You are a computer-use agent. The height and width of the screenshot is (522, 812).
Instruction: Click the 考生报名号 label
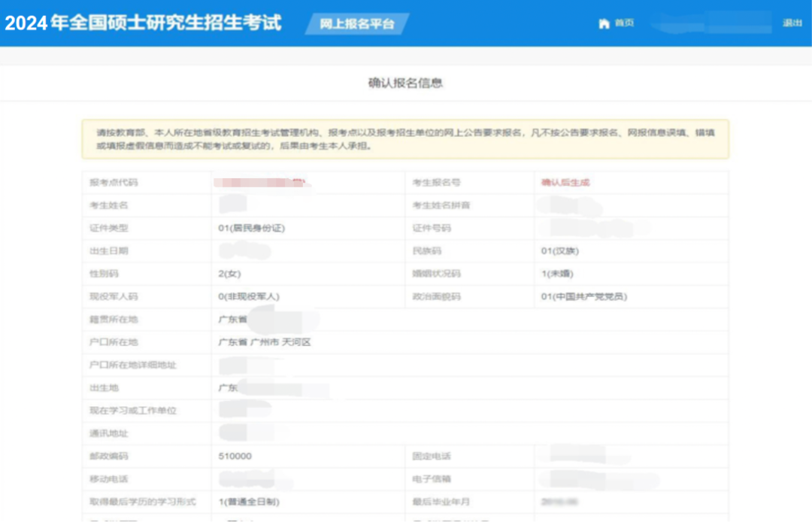pyautogui.click(x=437, y=182)
